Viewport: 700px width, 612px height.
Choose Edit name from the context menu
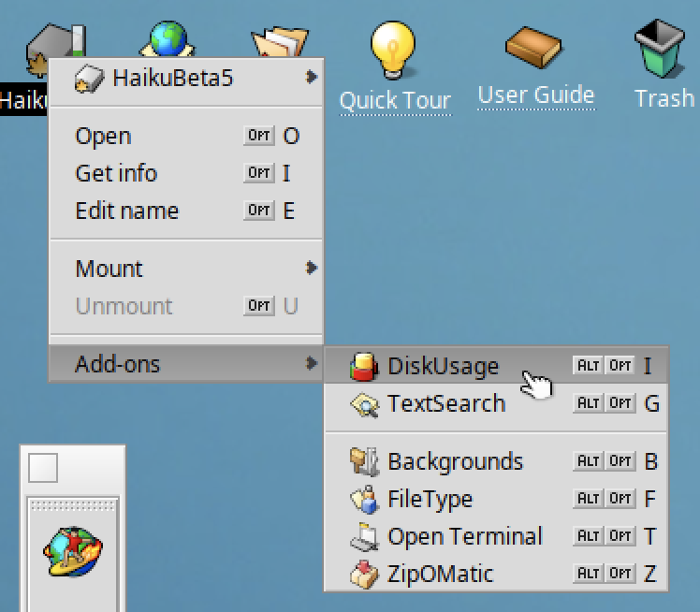pos(185,211)
